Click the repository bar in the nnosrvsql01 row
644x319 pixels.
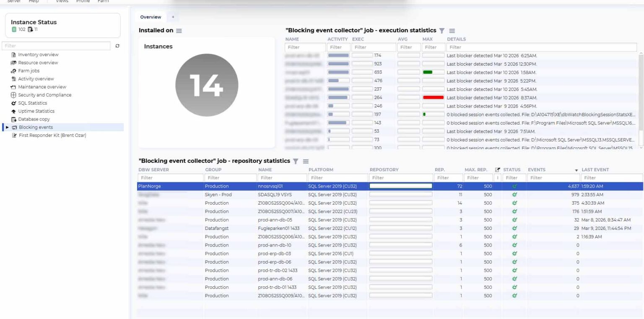(401, 186)
